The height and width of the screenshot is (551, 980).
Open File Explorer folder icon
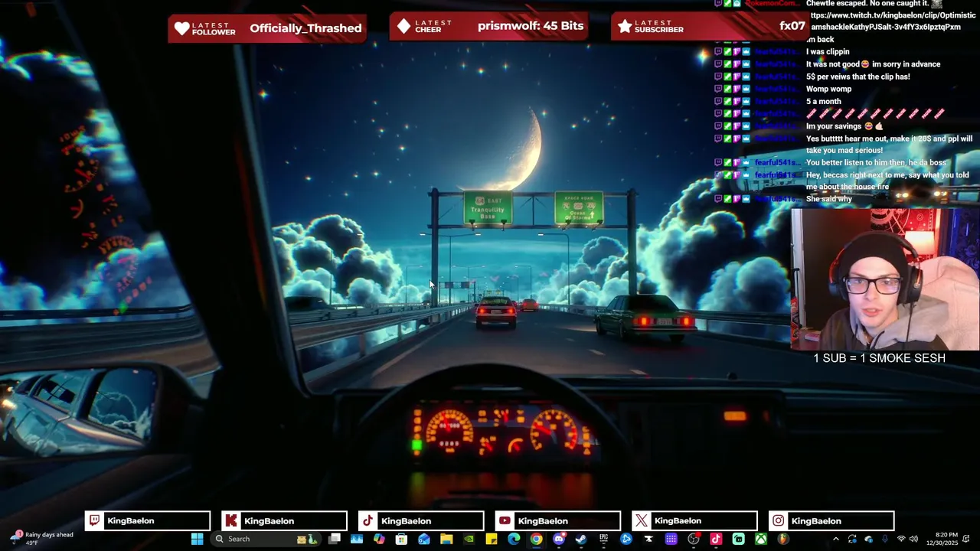[x=446, y=539]
